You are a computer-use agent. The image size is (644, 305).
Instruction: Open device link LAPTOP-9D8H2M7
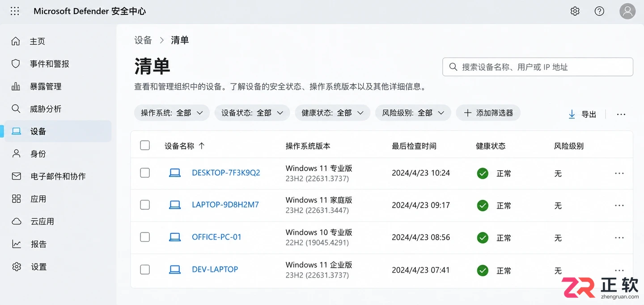coord(225,205)
